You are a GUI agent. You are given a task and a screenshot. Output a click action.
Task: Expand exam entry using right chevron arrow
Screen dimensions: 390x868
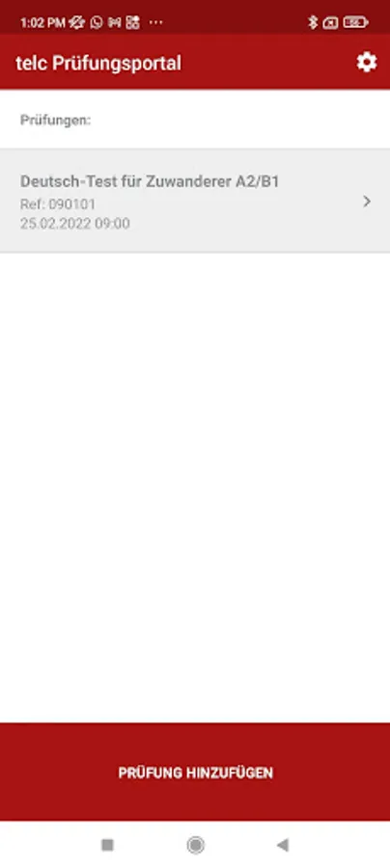[366, 202]
